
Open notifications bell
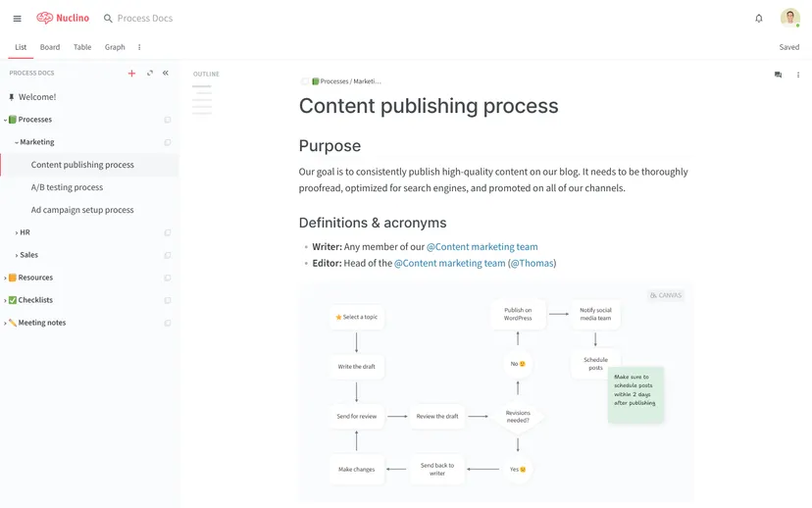759,19
